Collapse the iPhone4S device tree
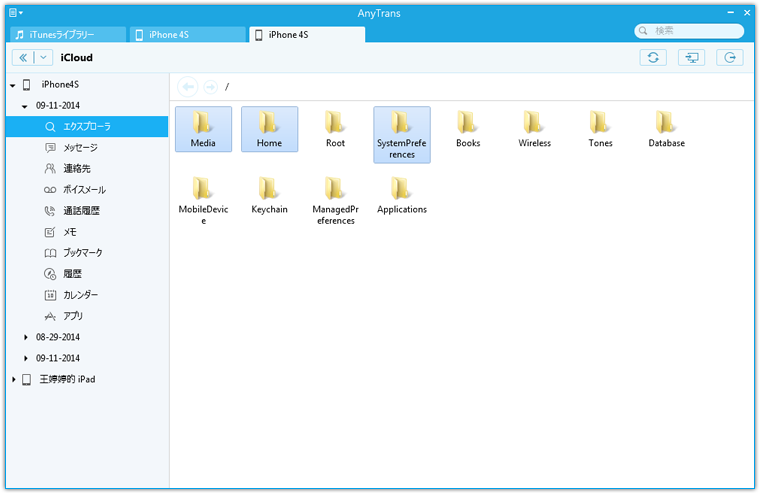The image size is (760, 494). click(13, 85)
